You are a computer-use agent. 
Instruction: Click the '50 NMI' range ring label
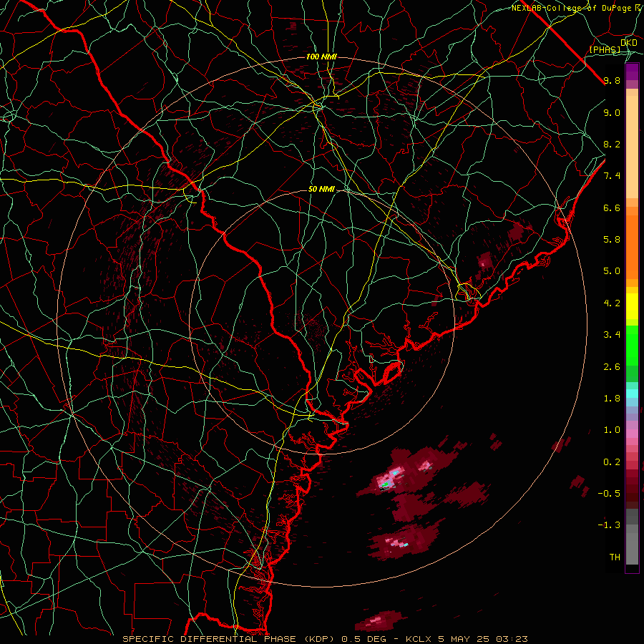click(x=321, y=189)
